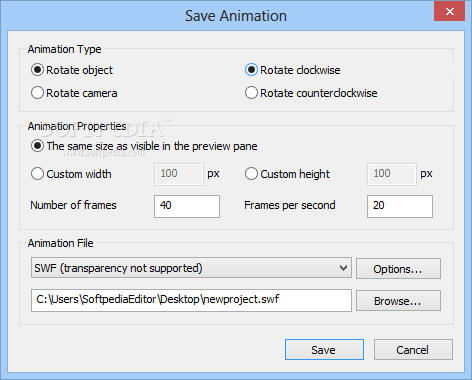Click the Custom height pixel value field
The height and width of the screenshot is (380, 472).
(x=392, y=174)
